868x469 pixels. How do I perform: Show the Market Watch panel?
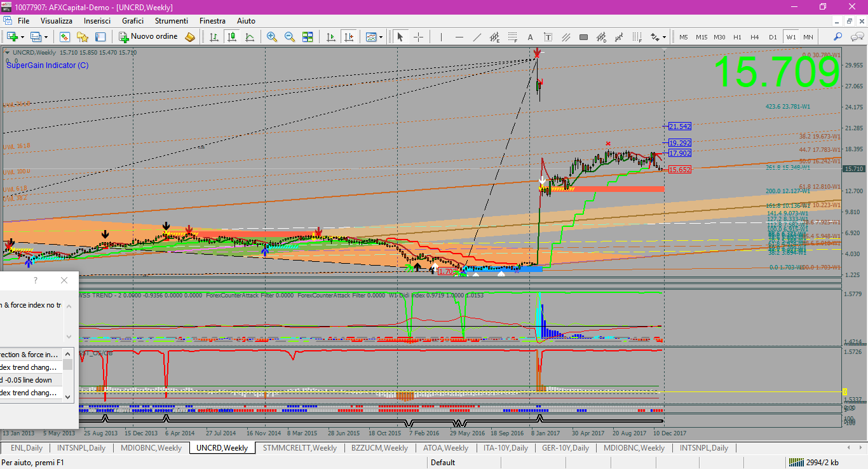pyautogui.click(x=64, y=37)
